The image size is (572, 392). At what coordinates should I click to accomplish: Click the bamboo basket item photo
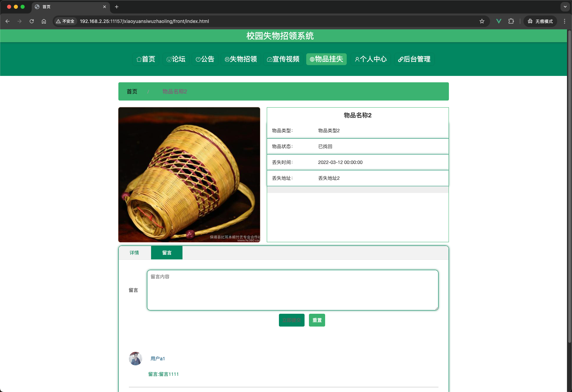(189, 175)
